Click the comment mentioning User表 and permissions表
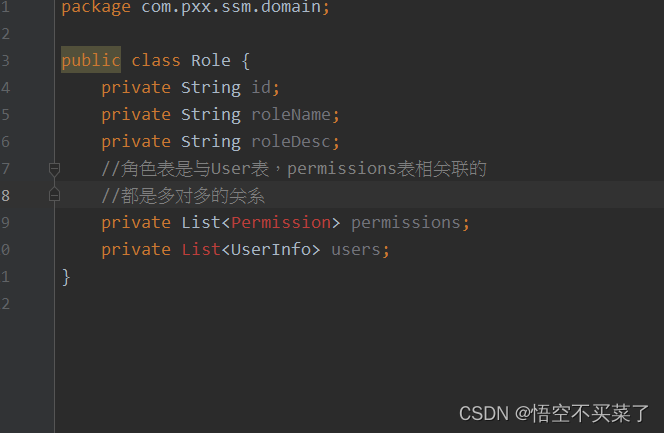664x433 pixels. [294, 169]
